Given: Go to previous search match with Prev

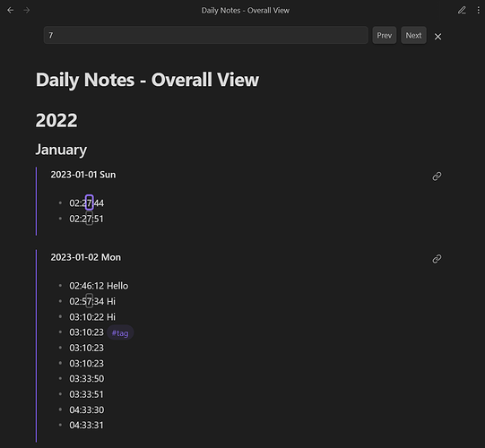Looking at the screenshot, I should tap(385, 35).
